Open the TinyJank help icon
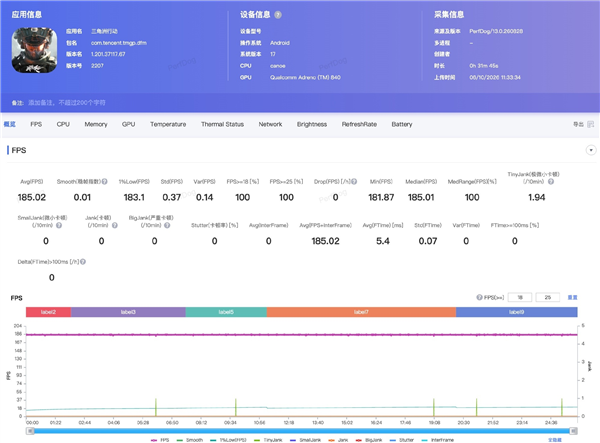Screen dimensions: 600x443 [551, 182]
